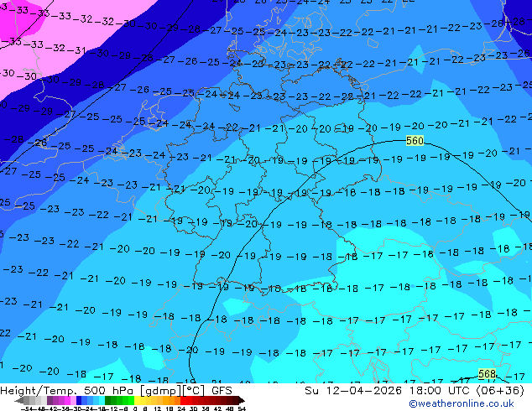Click the (06+36) forecast run label

pos(500,391)
